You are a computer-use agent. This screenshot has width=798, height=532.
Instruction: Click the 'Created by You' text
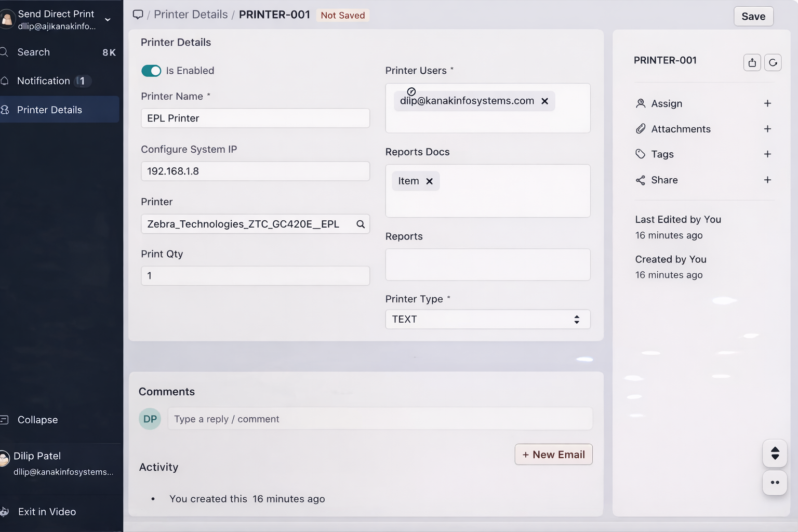(671, 259)
